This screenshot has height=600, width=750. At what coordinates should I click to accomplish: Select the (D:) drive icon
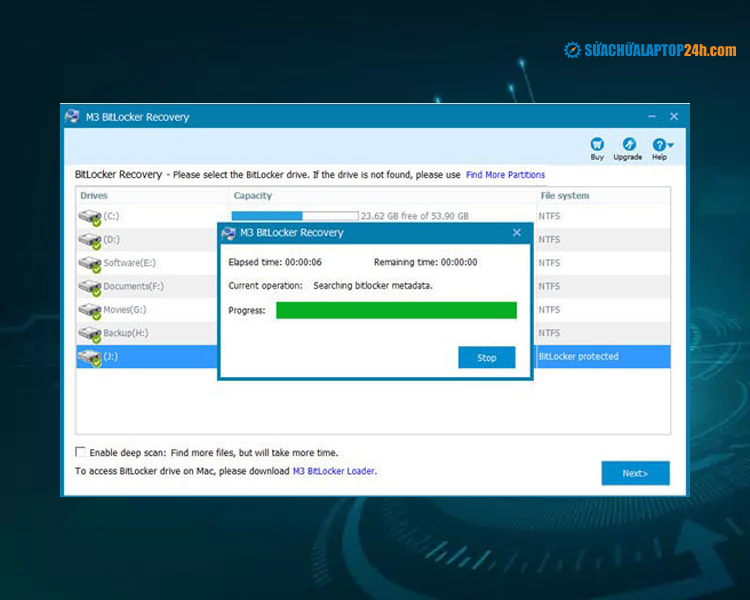tap(90, 241)
